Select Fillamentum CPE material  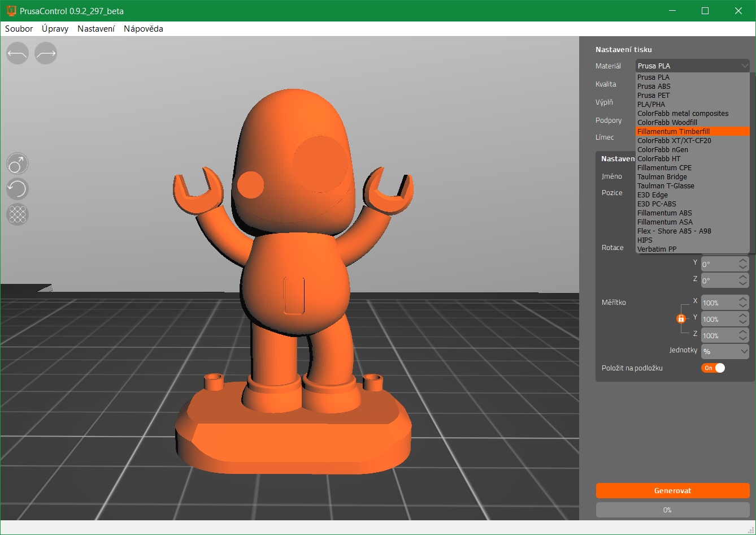coord(693,168)
